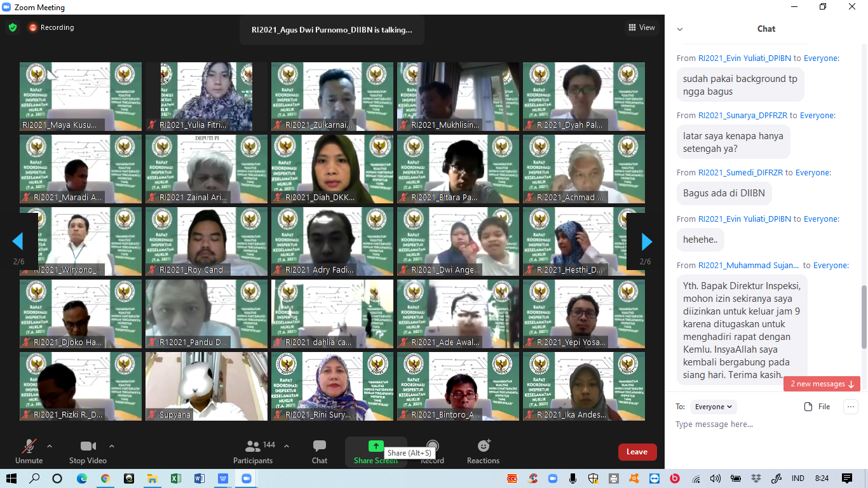
Task: Open notification center icon
Action: point(847,478)
